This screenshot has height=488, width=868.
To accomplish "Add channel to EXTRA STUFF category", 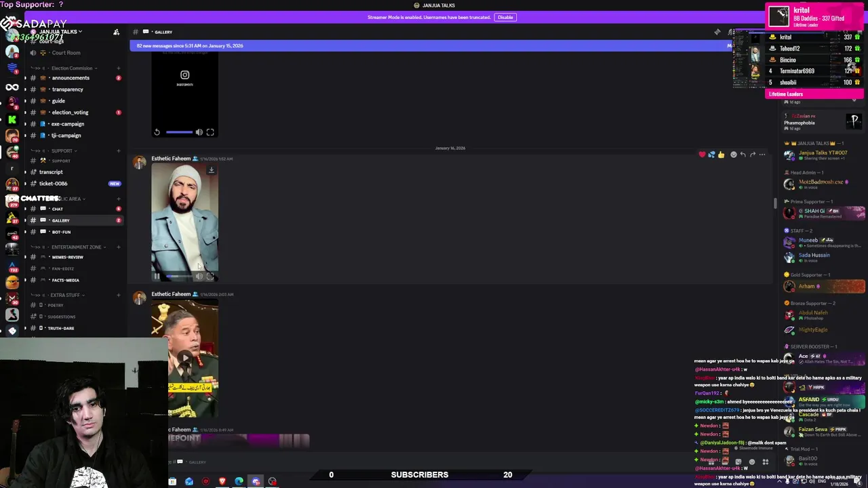I will (118, 295).
